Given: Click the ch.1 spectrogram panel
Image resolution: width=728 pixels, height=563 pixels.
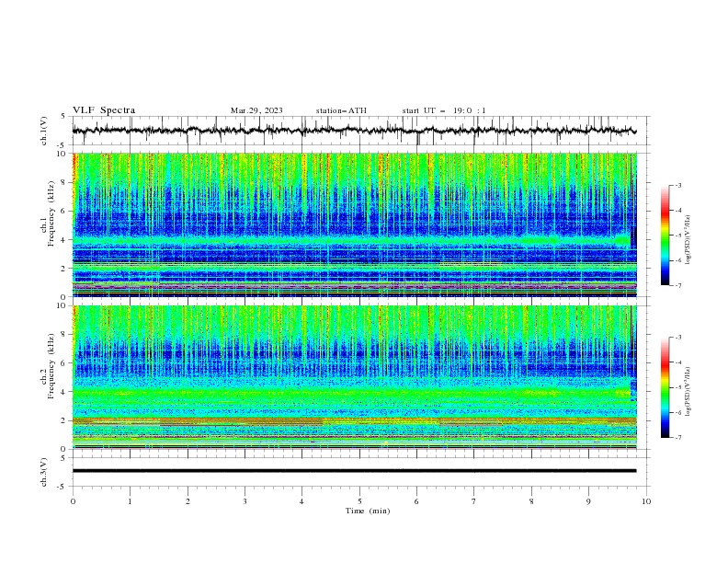Looking at the screenshot, I should [x=355, y=224].
